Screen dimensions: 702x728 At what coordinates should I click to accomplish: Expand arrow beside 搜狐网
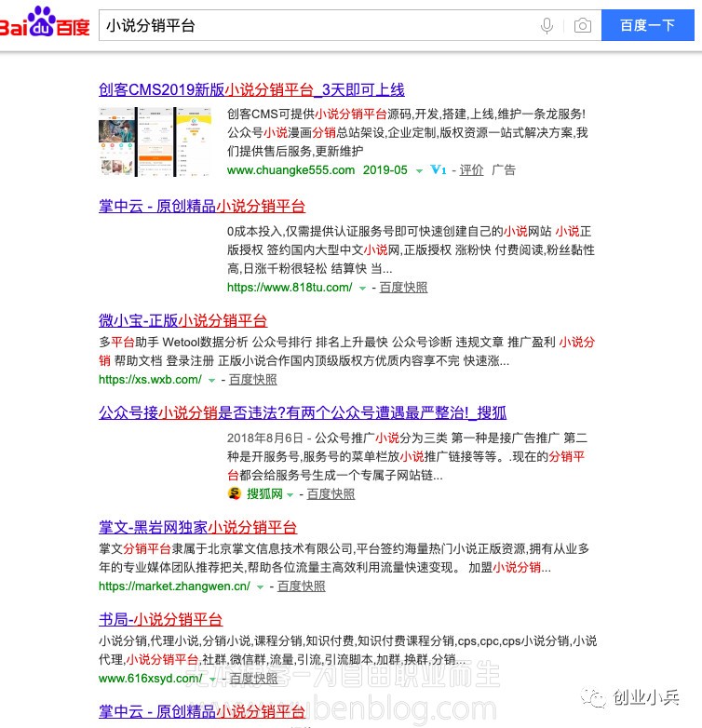click(x=290, y=495)
